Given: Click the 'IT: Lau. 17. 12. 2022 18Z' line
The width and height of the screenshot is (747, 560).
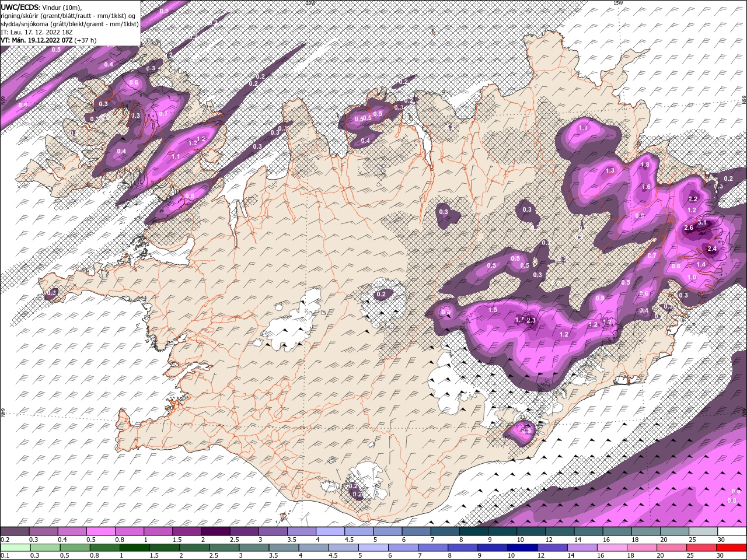Looking at the screenshot, I should pos(36,32).
